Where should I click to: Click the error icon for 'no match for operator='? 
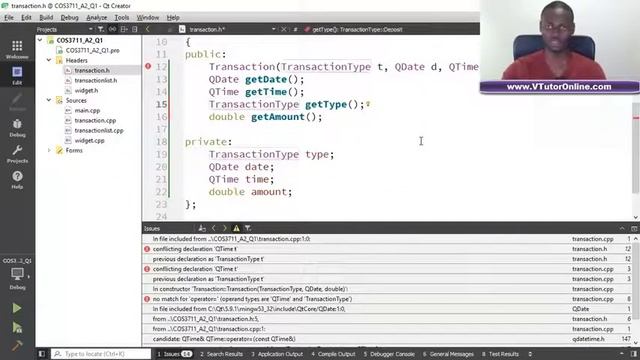(147, 299)
